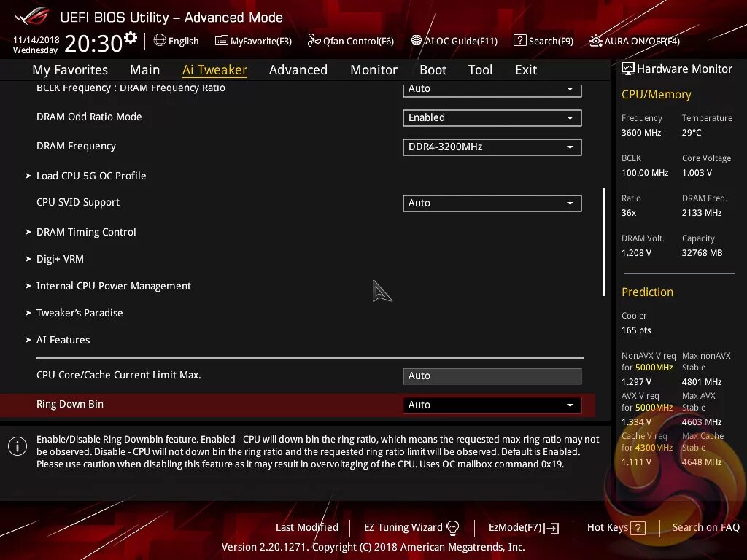Switch to My Favorites tab
747x560 pixels.
70,70
